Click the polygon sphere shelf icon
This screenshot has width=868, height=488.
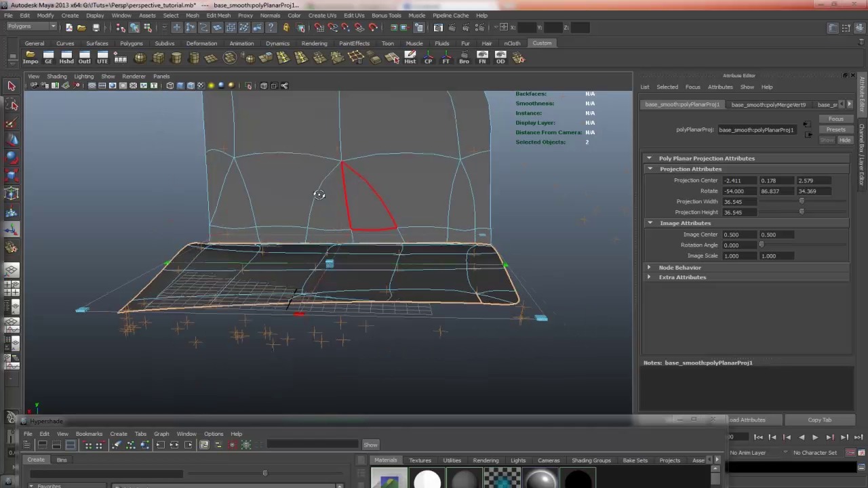pos(140,58)
